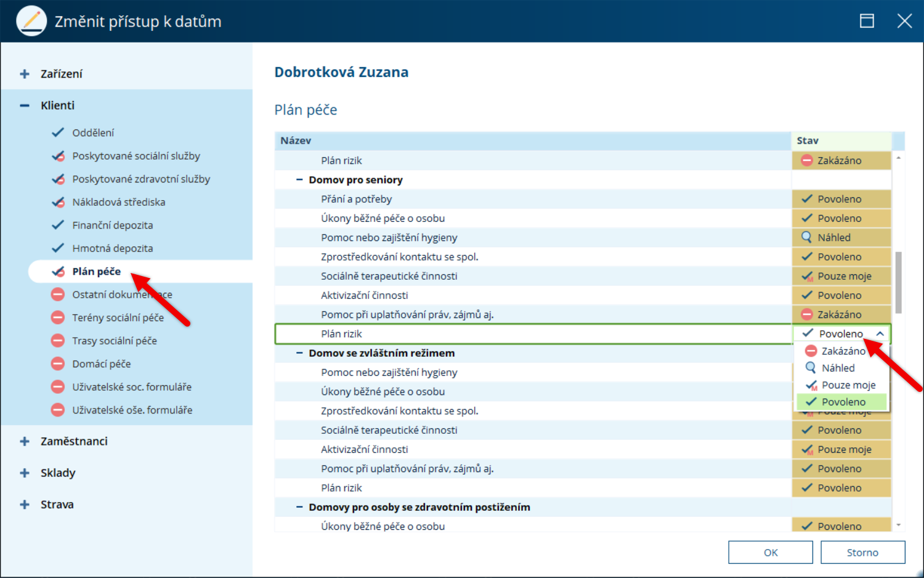The height and width of the screenshot is (578, 924).
Task: Click the red forbidden icon beside Domácí péče
Action: pyautogui.click(x=58, y=364)
